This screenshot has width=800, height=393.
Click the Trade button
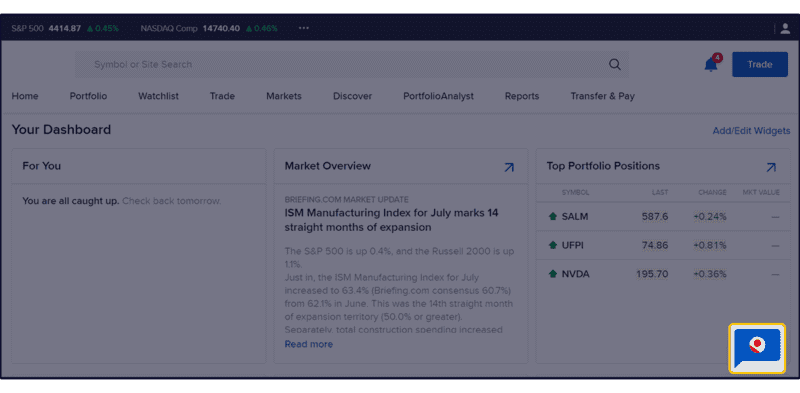pos(760,64)
